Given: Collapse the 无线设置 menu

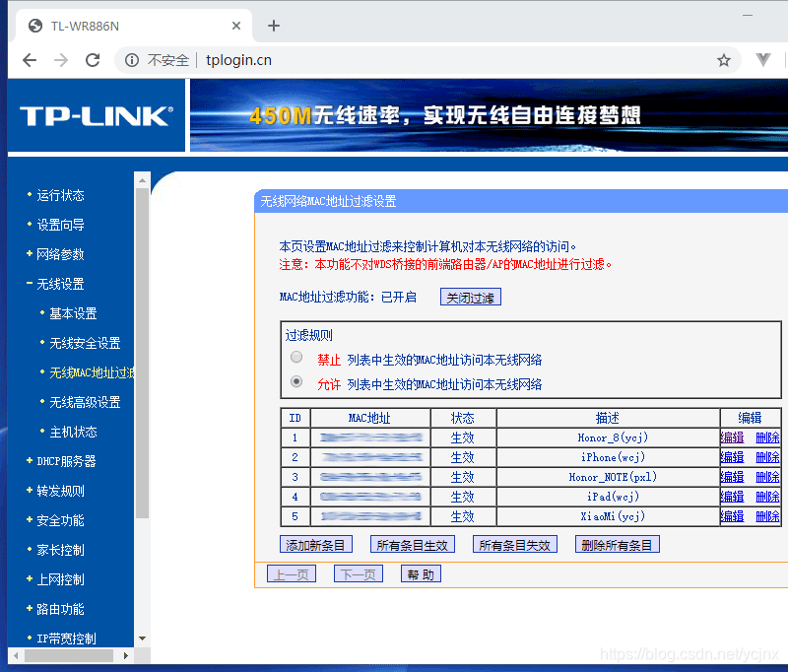Looking at the screenshot, I should [x=60, y=284].
